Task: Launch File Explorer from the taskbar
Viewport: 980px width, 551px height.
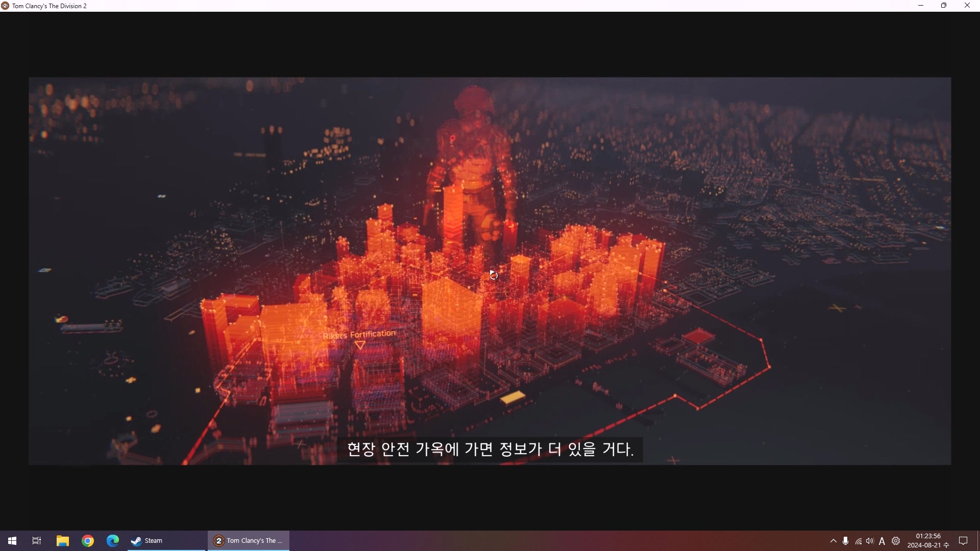Action: [x=63, y=541]
